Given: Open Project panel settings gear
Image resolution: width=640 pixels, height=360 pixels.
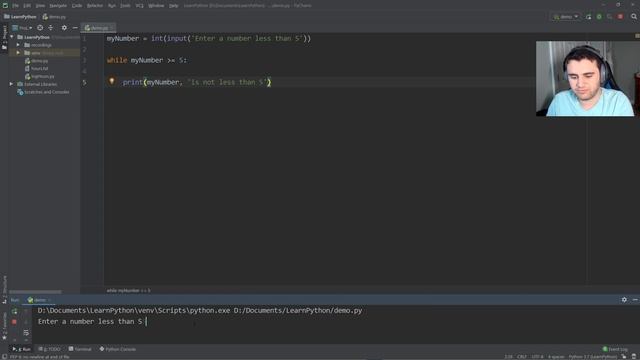Looking at the screenshot, I should coord(64,28).
